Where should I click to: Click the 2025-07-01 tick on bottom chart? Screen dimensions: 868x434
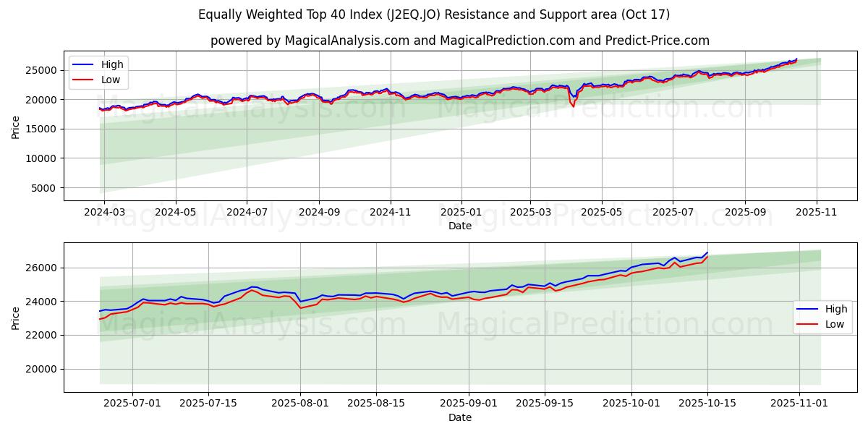132,404
